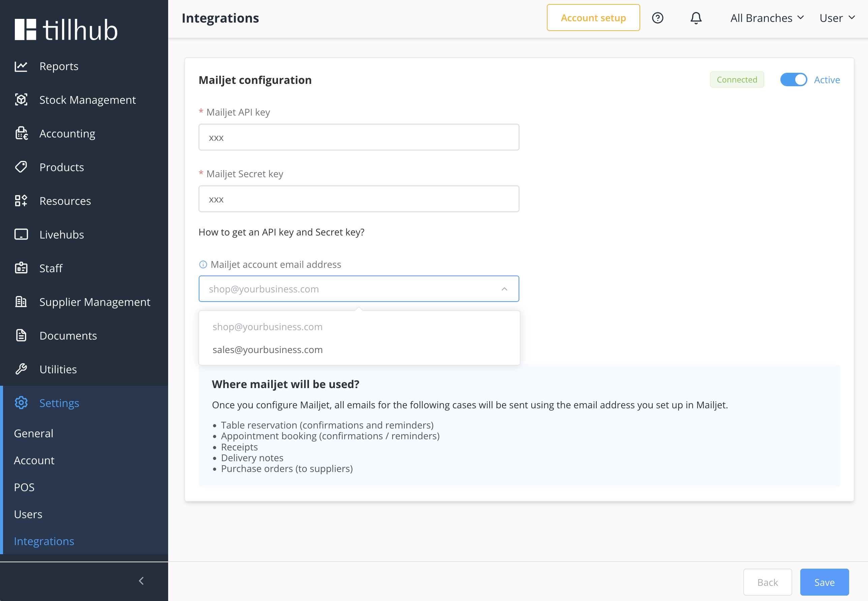
Task: Click the Account setup button
Action: point(593,18)
